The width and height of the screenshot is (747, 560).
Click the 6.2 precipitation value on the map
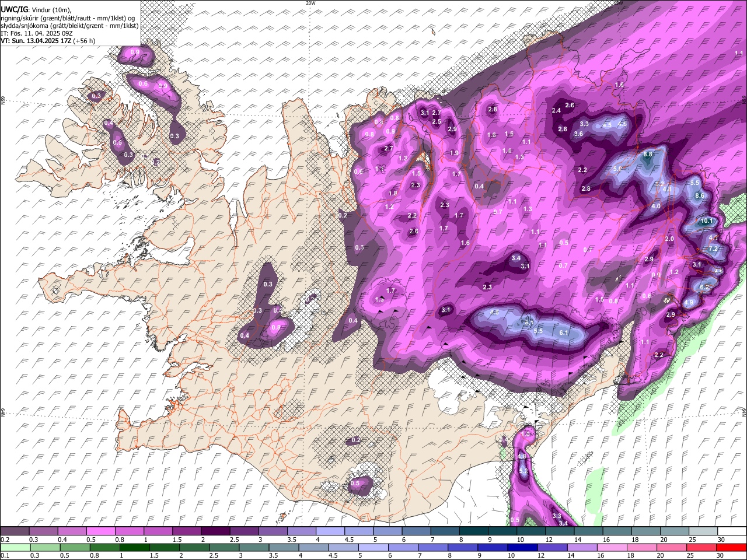[x=704, y=288]
